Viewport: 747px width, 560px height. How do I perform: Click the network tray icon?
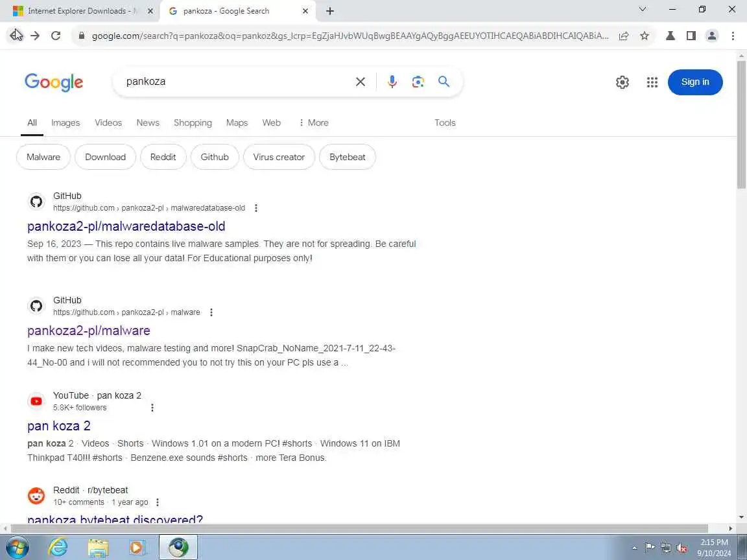[665, 548]
